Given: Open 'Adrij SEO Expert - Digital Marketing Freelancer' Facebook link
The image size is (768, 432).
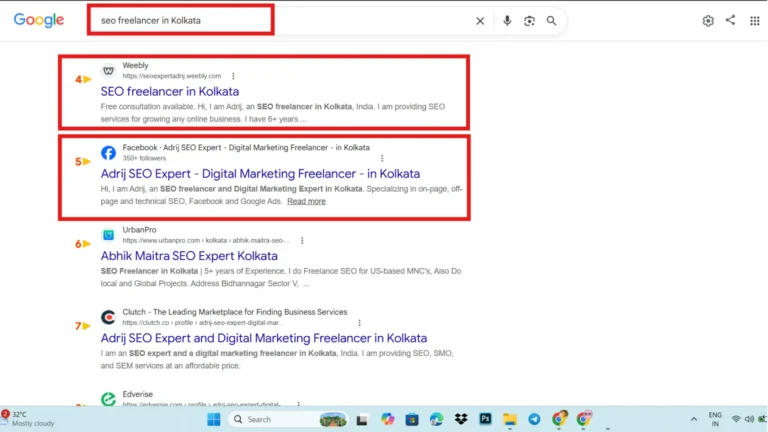Looking at the screenshot, I should (260, 174).
